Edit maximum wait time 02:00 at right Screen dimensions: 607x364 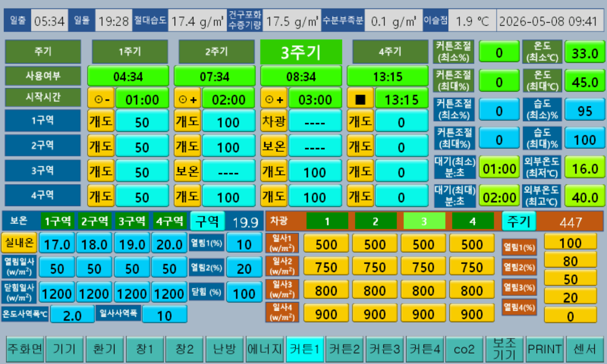pos(500,196)
